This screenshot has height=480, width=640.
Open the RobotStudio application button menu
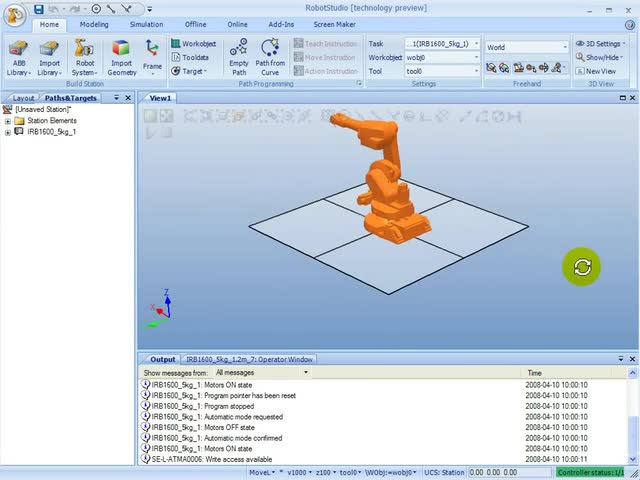pos(15,15)
